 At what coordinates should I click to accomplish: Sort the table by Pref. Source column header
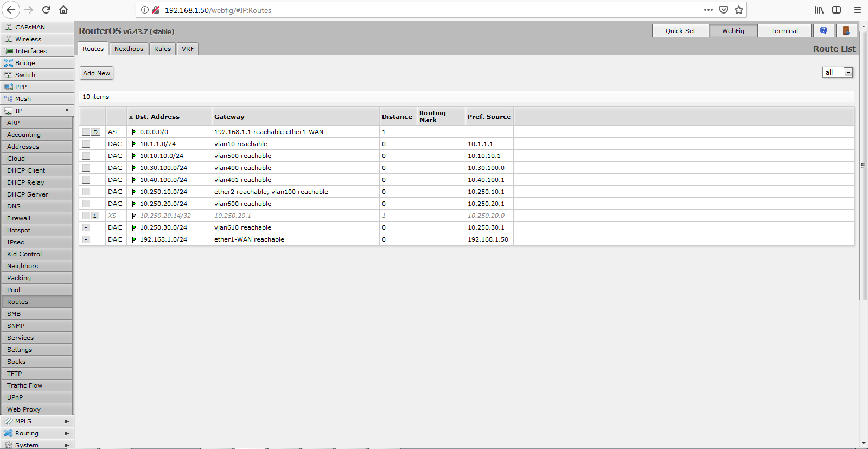pyautogui.click(x=489, y=117)
